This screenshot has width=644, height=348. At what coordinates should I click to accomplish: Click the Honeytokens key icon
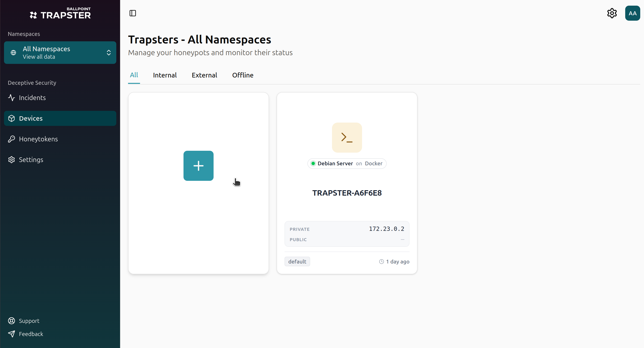tap(12, 139)
